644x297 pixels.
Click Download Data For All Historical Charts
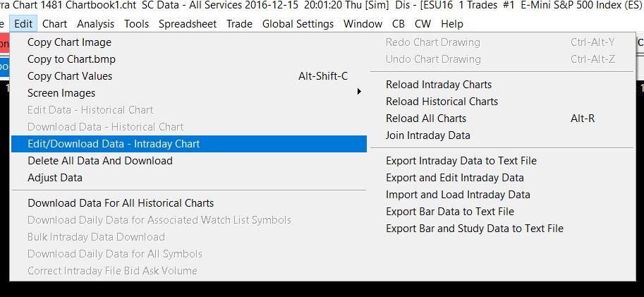[121, 203]
